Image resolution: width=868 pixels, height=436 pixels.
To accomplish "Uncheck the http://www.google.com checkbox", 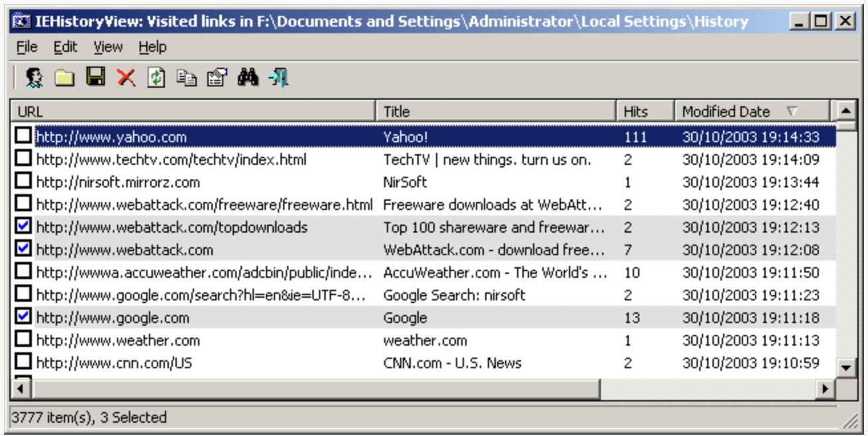I will coord(24,316).
